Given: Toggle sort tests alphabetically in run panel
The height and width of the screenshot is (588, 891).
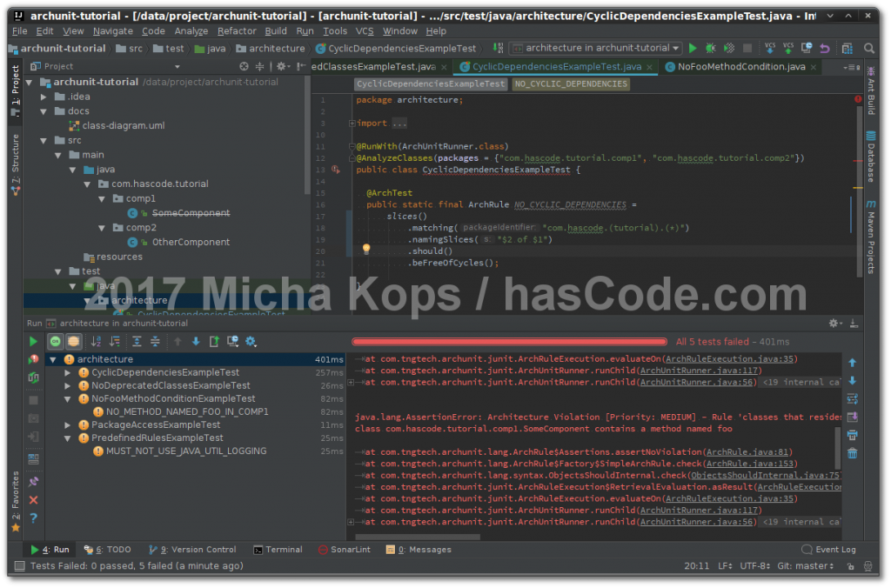Looking at the screenshot, I should pyautogui.click(x=96, y=342).
